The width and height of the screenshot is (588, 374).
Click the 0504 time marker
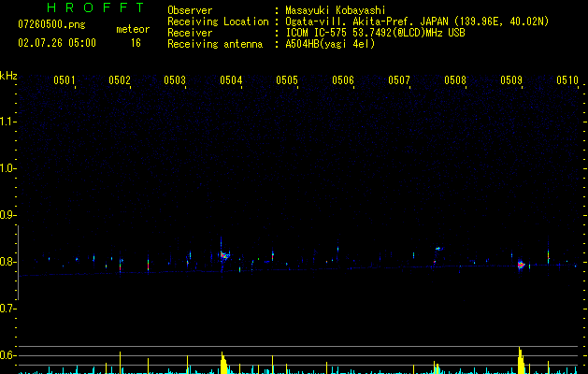[231, 80]
